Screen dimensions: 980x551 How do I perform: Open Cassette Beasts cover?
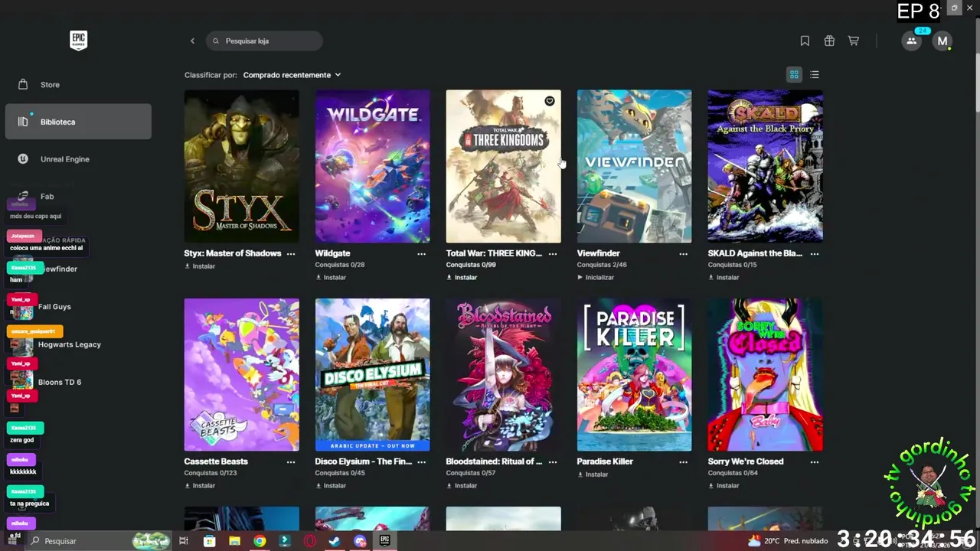pyautogui.click(x=242, y=375)
